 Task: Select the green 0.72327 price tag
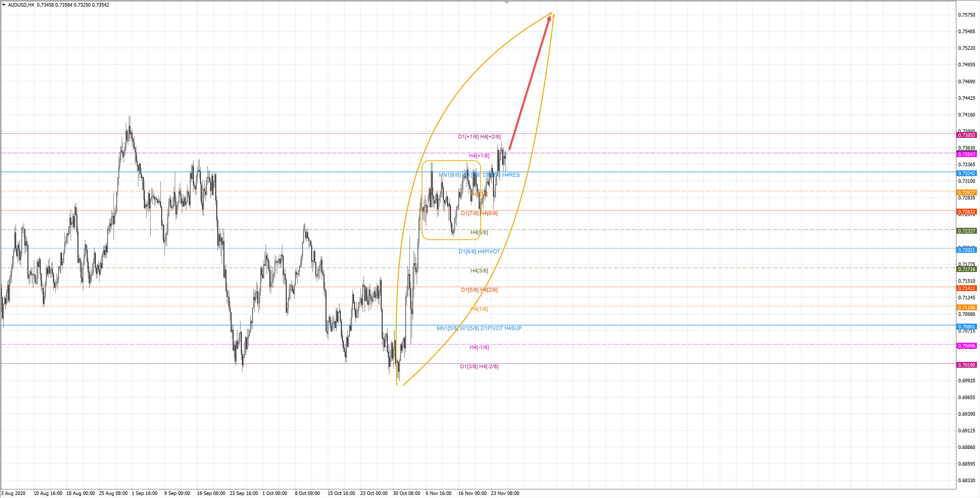coord(966,231)
